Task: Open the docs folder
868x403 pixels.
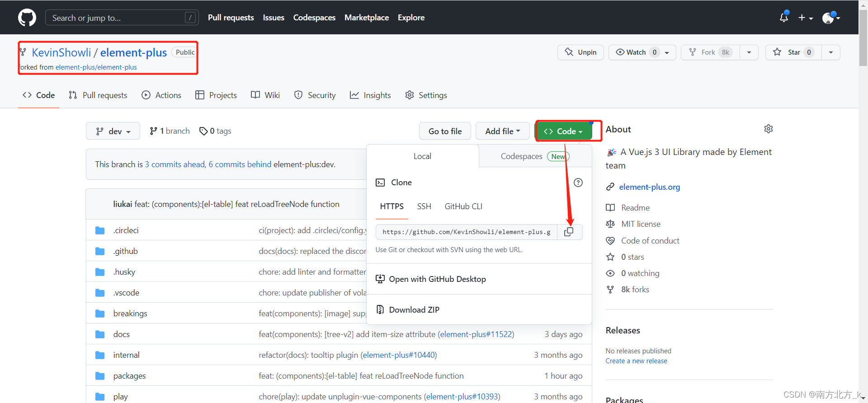Action: coord(122,334)
